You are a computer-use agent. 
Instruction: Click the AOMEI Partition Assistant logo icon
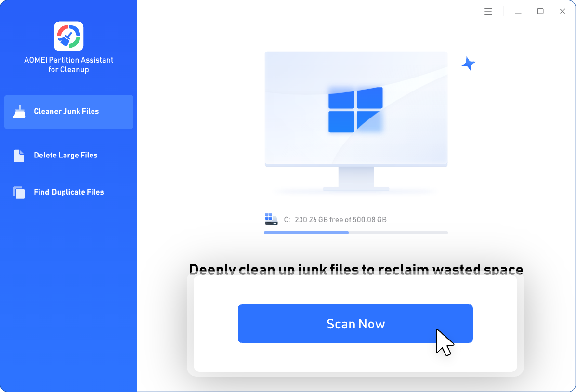pyautogui.click(x=69, y=36)
